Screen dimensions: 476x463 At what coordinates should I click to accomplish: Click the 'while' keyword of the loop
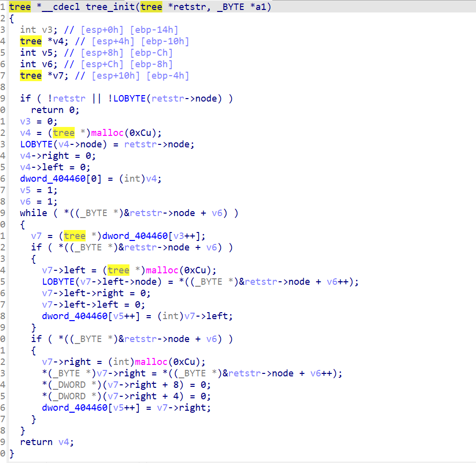[x=33, y=213]
